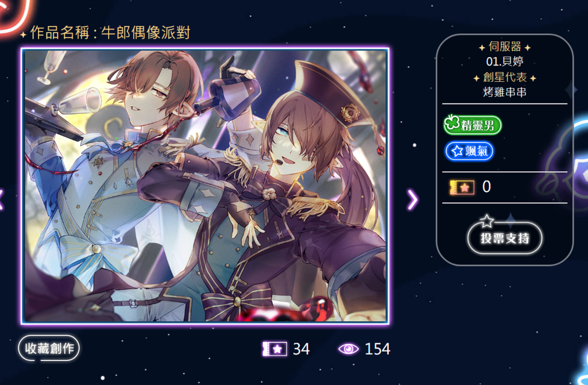Image resolution: width=588 pixels, height=385 pixels.
Task: Click the sparkle icon left of 伺服器
Action: tap(482, 48)
